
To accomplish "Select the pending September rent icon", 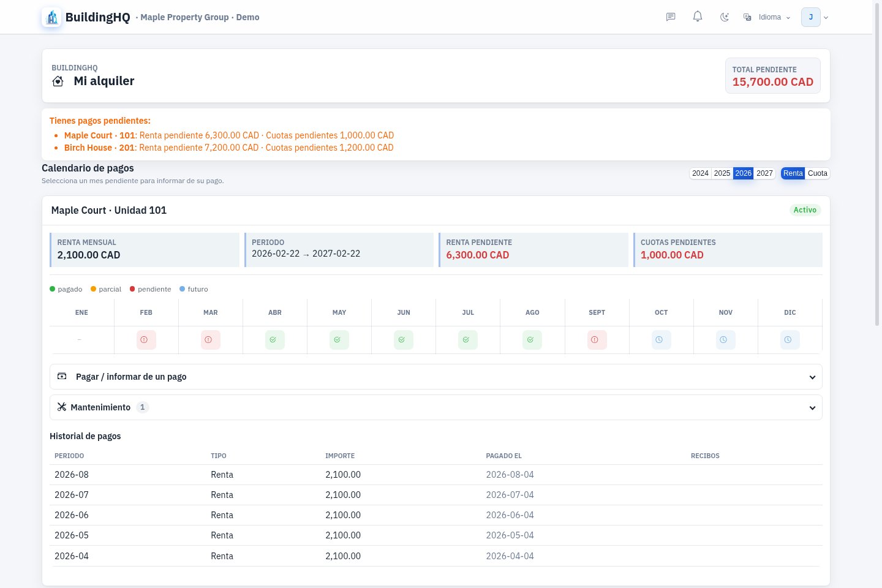I will (597, 340).
